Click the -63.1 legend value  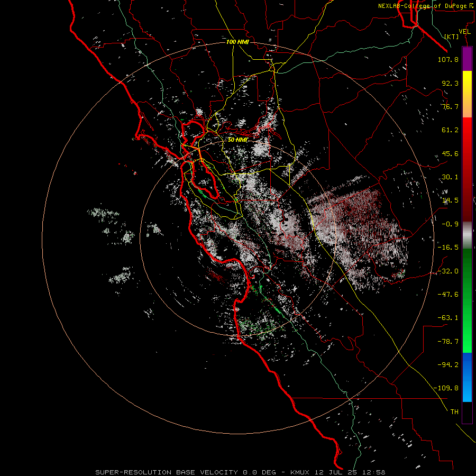pos(448,318)
